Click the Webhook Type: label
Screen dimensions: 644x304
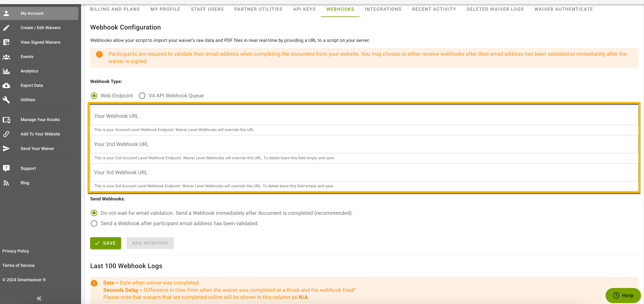[106, 82]
